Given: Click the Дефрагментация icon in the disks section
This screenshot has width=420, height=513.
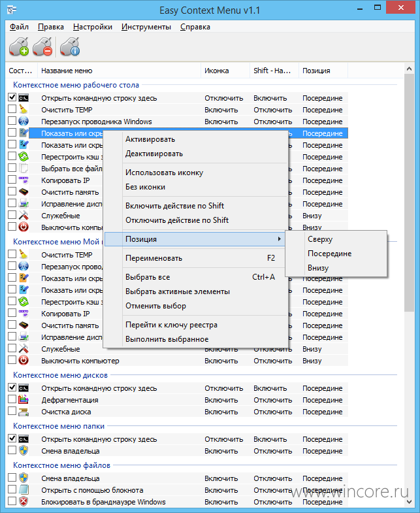Looking at the screenshot, I should point(24,399).
